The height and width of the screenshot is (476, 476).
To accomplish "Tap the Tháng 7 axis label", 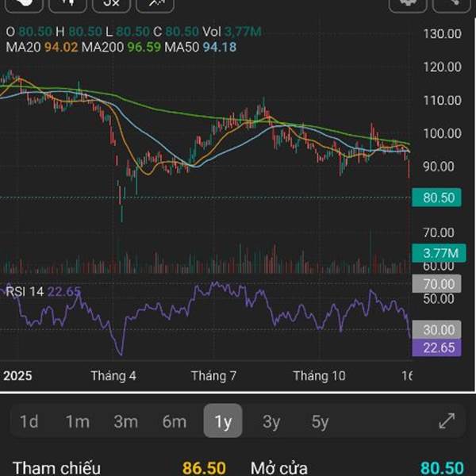I will click(x=213, y=376).
